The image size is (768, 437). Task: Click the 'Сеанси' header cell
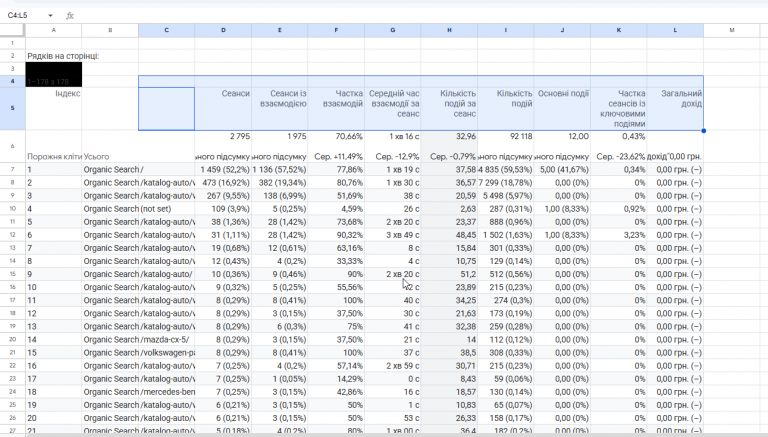point(223,108)
